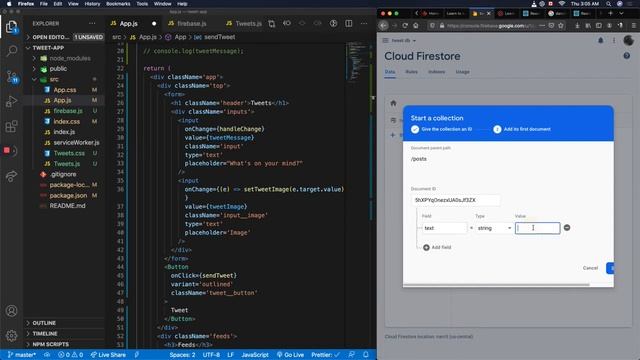Open serviceWorker.js in the file explorer
Image resolution: width=640 pixels, height=360 pixels.
[76, 142]
